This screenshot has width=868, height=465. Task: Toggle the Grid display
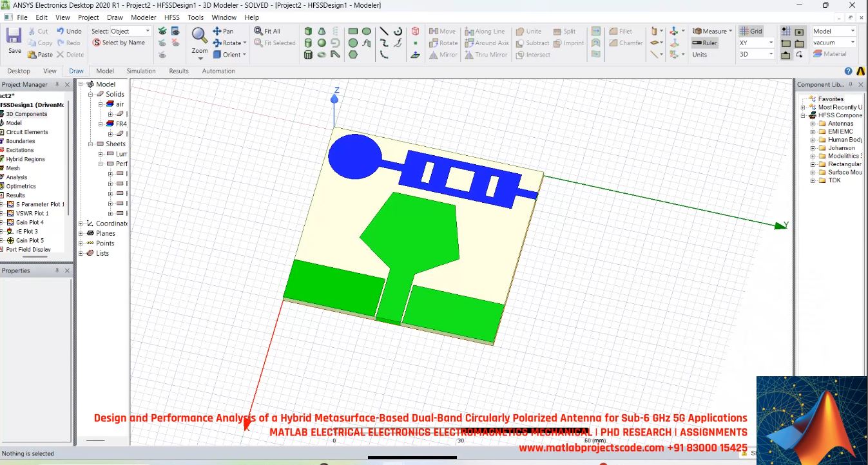pyautogui.click(x=751, y=31)
